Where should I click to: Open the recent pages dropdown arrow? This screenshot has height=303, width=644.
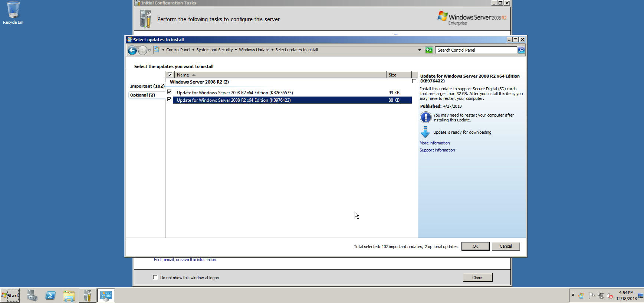149,50
